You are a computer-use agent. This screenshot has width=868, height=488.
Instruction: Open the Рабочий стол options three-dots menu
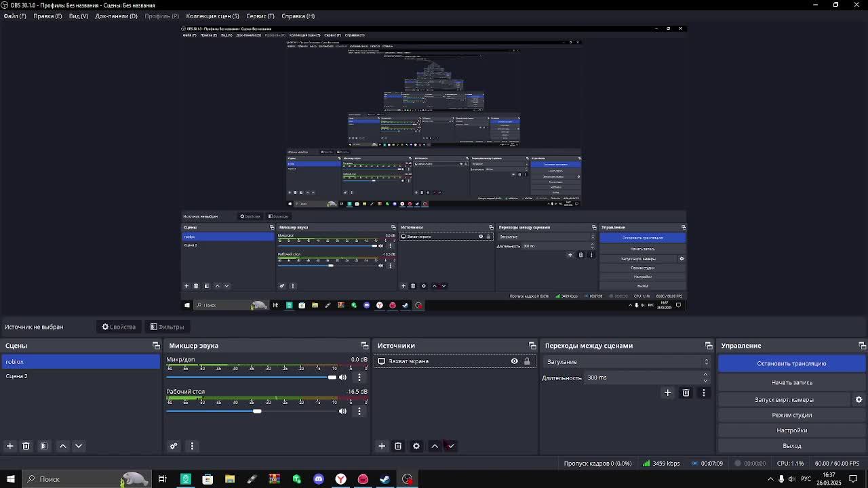coord(359,411)
